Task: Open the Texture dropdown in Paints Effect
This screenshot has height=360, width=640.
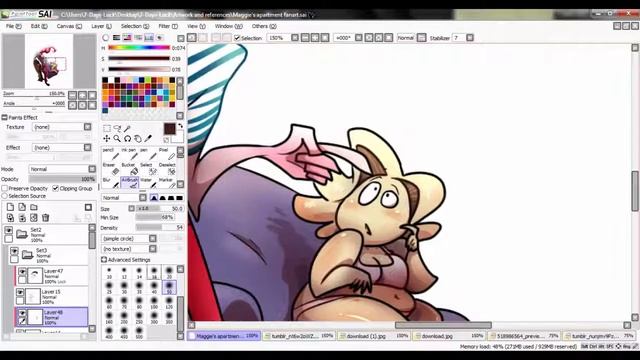Action: [x=87, y=127]
